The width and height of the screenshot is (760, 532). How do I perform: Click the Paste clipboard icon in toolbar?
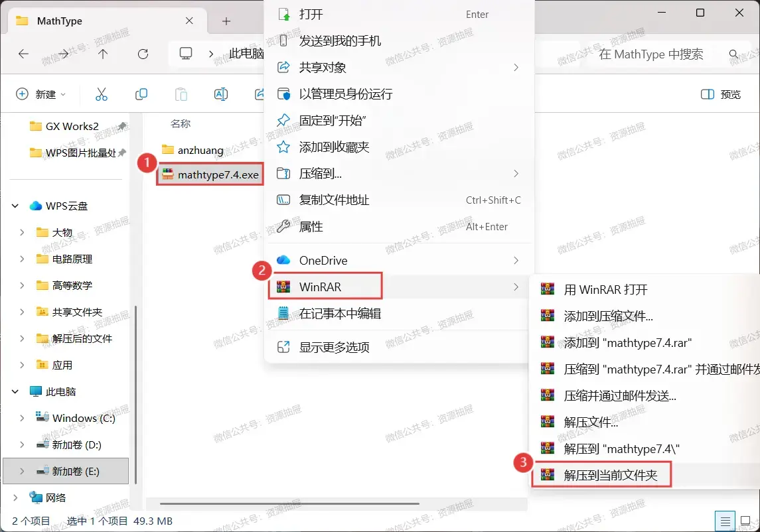(x=181, y=94)
